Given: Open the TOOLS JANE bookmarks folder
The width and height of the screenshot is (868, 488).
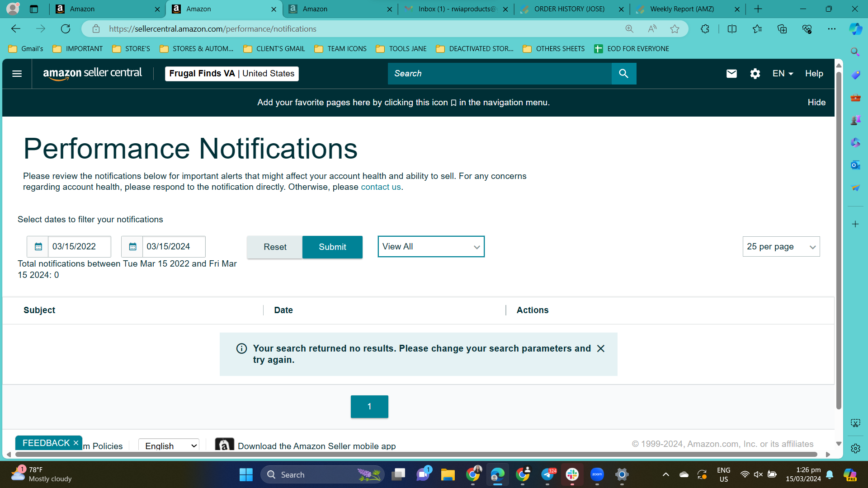Looking at the screenshot, I should (401, 49).
